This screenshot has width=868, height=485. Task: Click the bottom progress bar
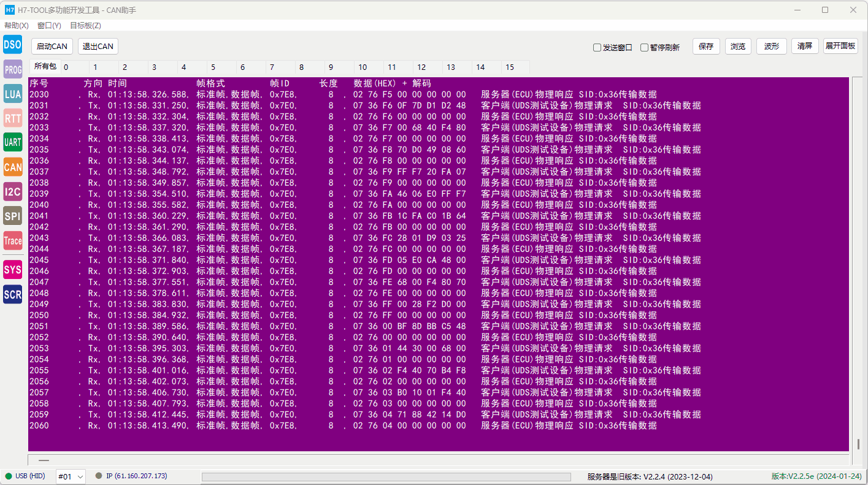point(386,476)
